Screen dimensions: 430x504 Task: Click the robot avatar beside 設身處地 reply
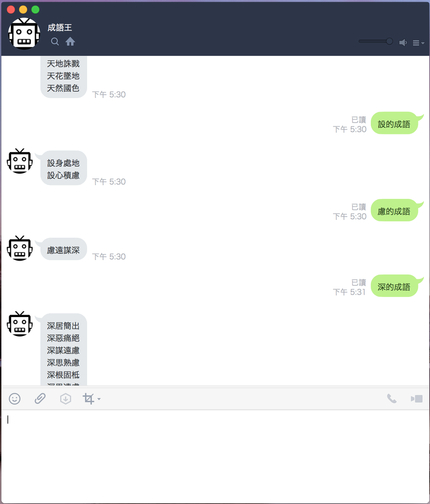coord(20,161)
